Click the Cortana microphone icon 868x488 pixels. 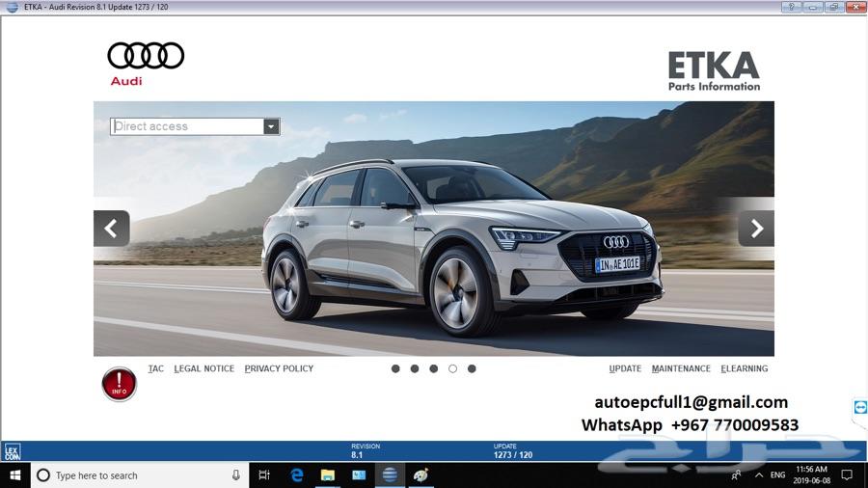pyautogui.click(x=236, y=475)
